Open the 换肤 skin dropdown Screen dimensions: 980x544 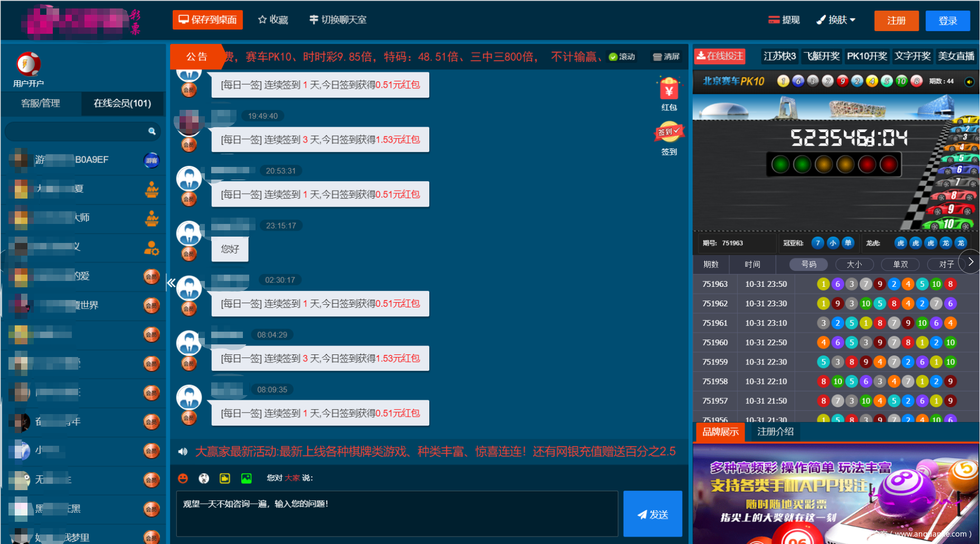pyautogui.click(x=836, y=20)
